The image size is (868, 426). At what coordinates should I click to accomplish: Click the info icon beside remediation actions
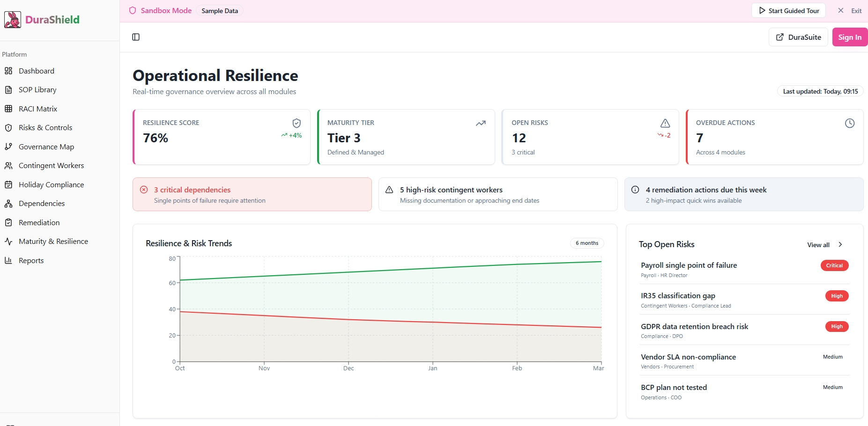635,190
